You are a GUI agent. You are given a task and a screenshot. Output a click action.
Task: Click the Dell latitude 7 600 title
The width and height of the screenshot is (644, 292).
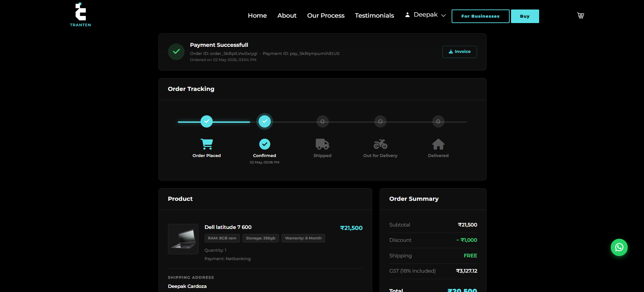[x=228, y=227]
